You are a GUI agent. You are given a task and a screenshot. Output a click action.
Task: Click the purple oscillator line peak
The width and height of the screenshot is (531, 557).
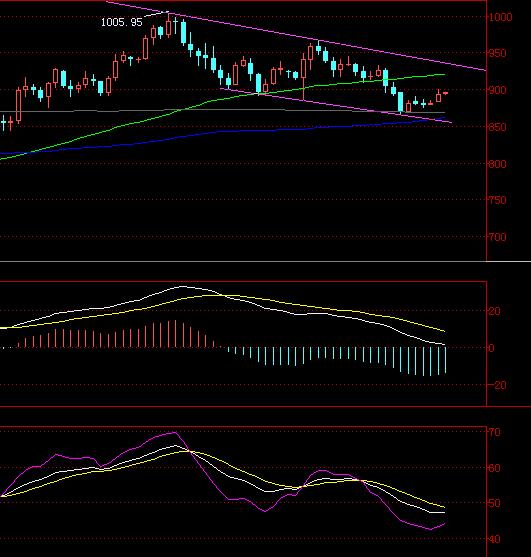pyautogui.click(x=174, y=432)
